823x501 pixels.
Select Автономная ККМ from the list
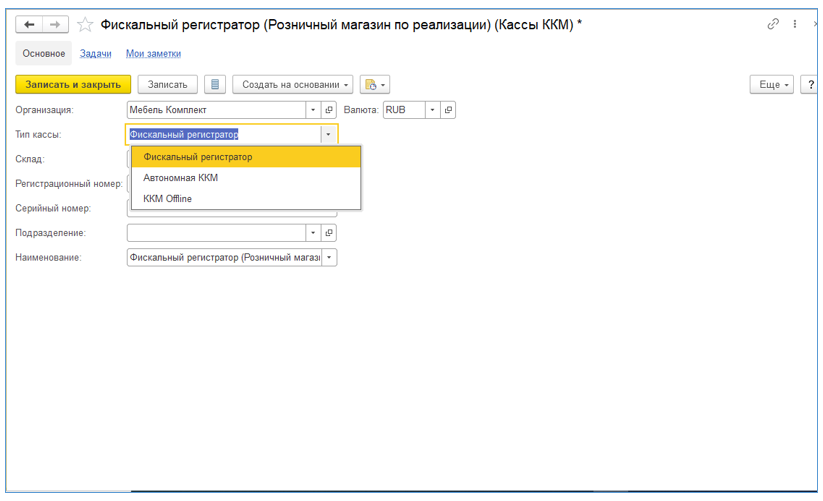(181, 178)
